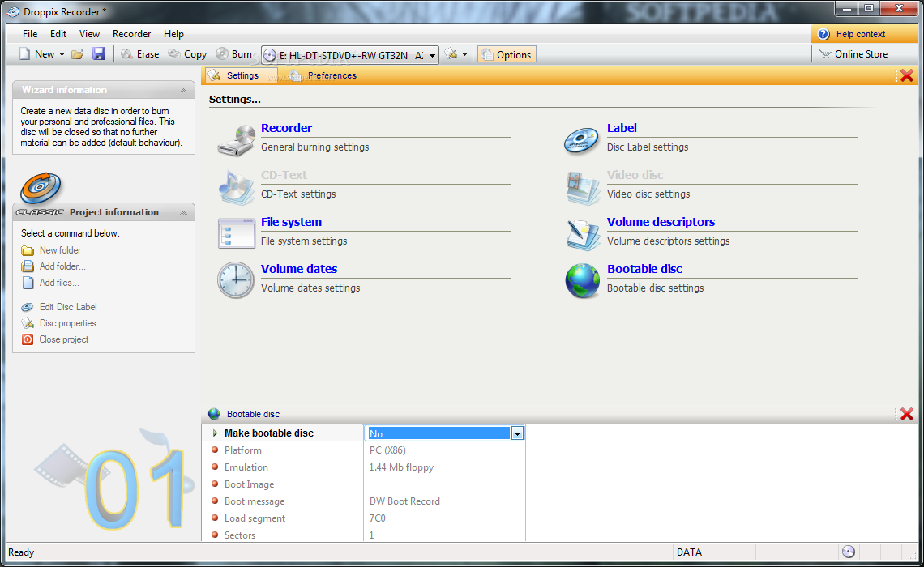Viewport: 924px width, 567px height.
Task: Select the Platform property row
Action: pyautogui.click(x=364, y=450)
